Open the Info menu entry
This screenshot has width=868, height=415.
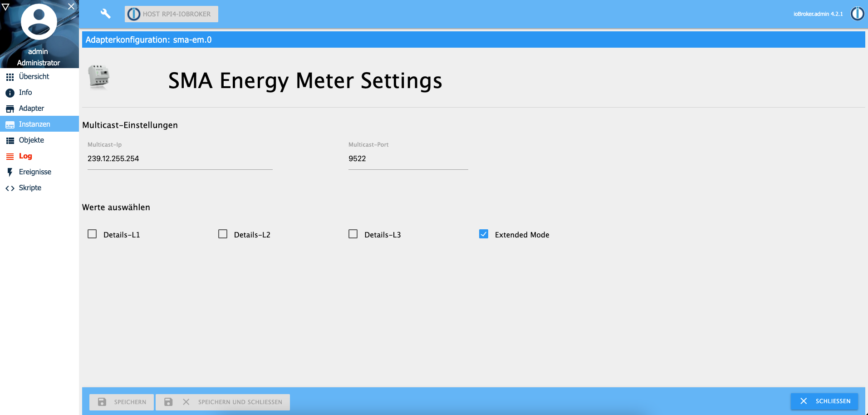(39, 92)
